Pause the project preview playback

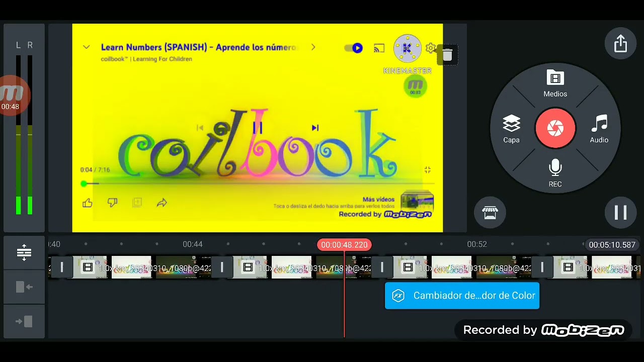click(x=620, y=213)
